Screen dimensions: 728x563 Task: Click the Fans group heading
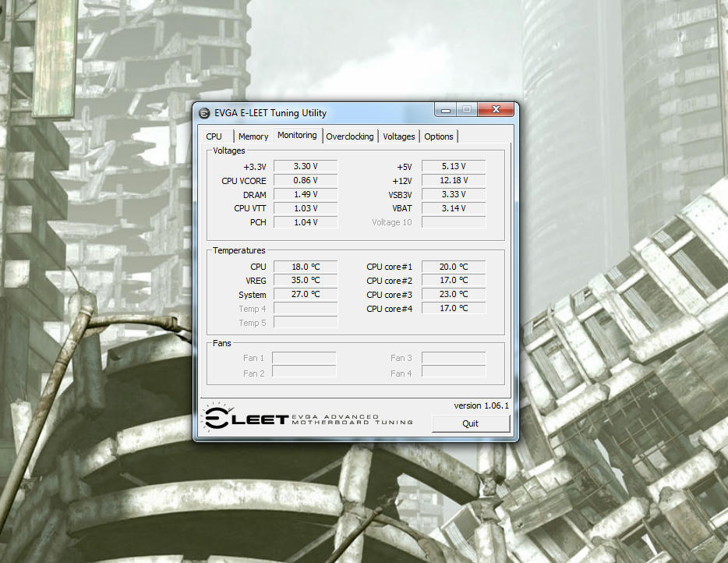[x=222, y=343]
